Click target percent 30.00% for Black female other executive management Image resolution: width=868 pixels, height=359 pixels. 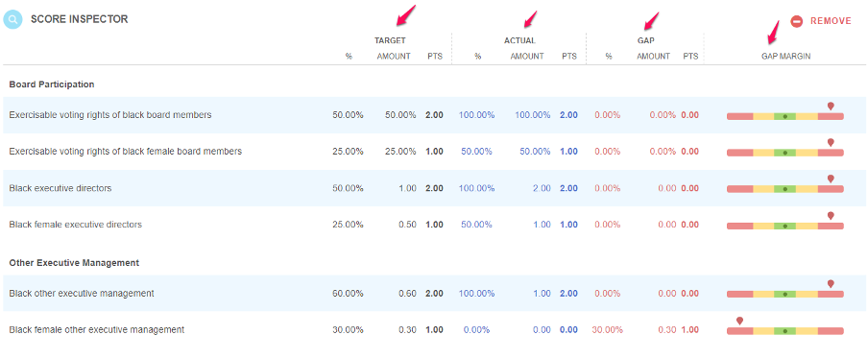pyautogui.click(x=348, y=329)
